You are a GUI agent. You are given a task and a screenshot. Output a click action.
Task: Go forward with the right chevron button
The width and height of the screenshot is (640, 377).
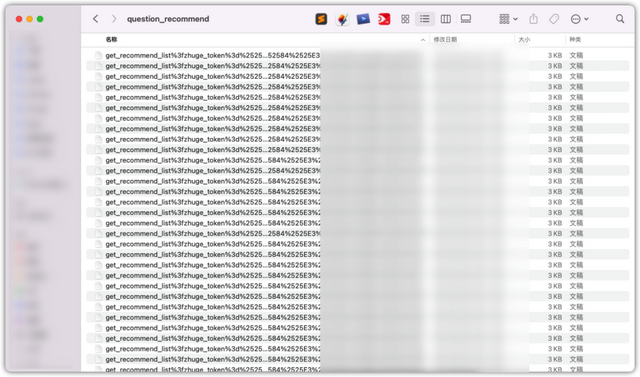coord(114,19)
